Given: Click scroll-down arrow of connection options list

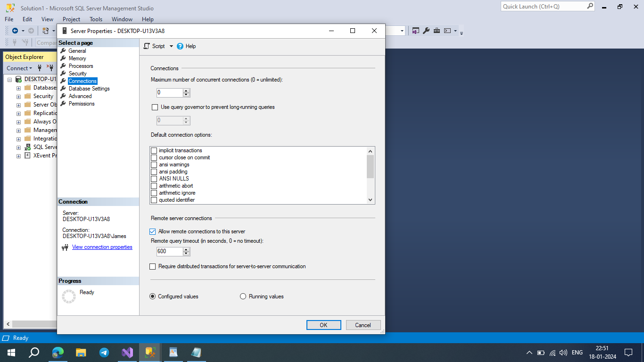Looking at the screenshot, I should pos(371,200).
